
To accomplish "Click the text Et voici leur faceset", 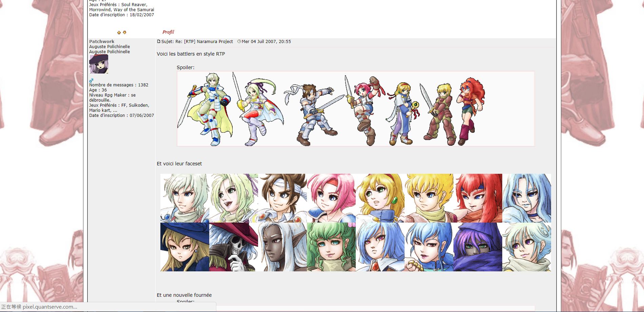I will pyautogui.click(x=179, y=164).
